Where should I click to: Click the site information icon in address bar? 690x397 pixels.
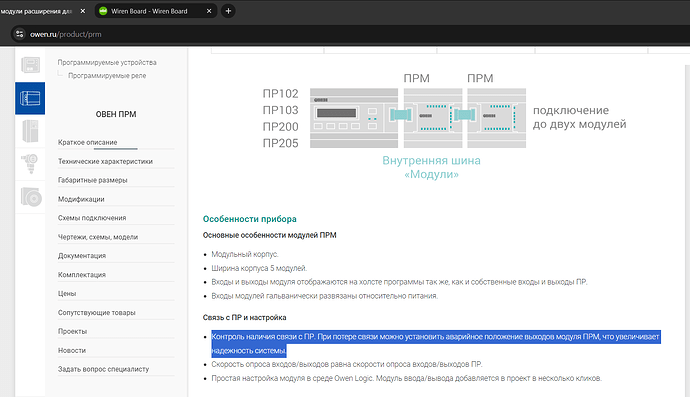tap(19, 34)
